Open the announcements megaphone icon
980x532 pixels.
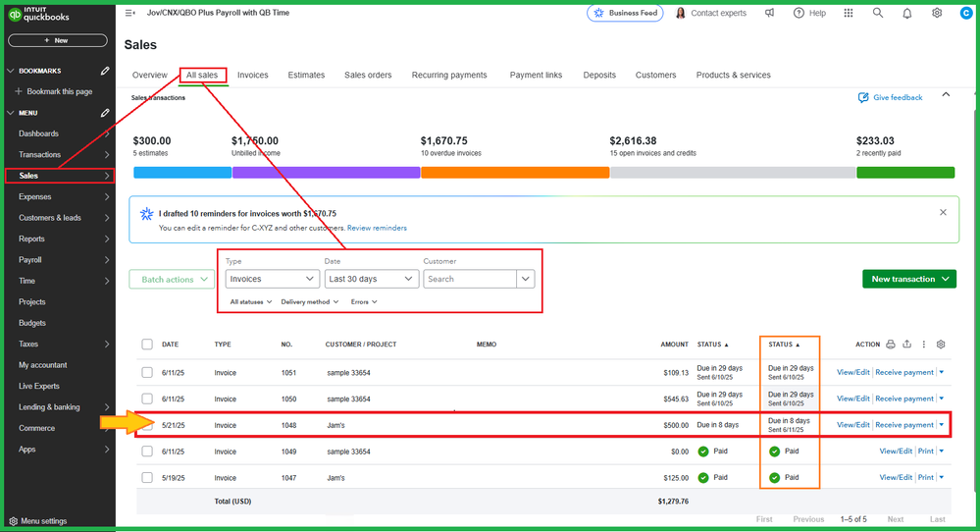pos(769,13)
